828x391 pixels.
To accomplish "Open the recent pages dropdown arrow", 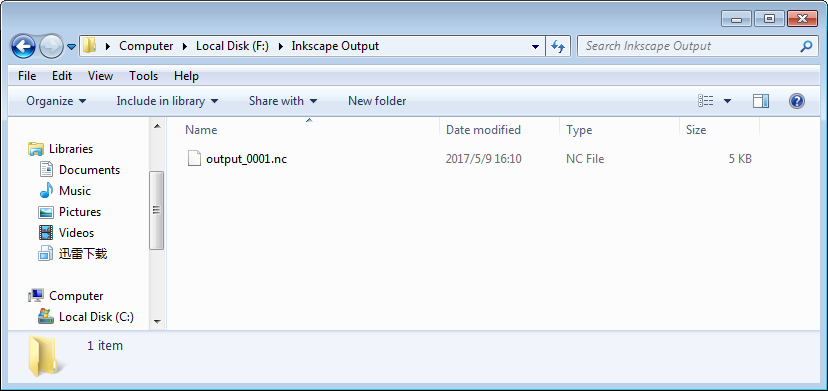I will (x=72, y=47).
